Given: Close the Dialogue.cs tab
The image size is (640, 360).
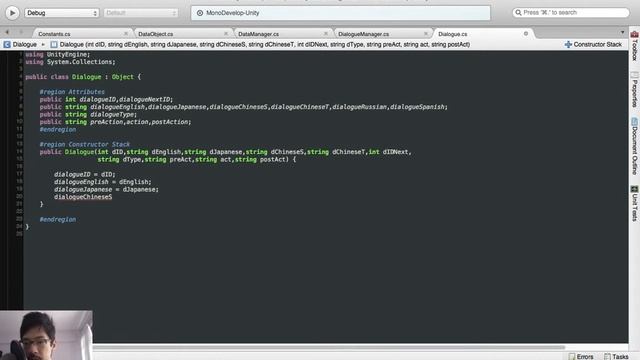Looking at the screenshot, I should pos(526,33).
